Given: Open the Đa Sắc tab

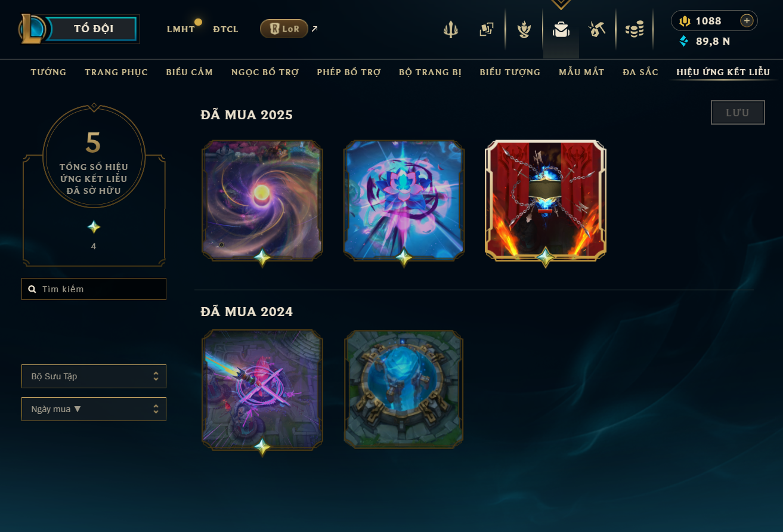Looking at the screenshot, I should pyautogui.click(x=640, y=72).
